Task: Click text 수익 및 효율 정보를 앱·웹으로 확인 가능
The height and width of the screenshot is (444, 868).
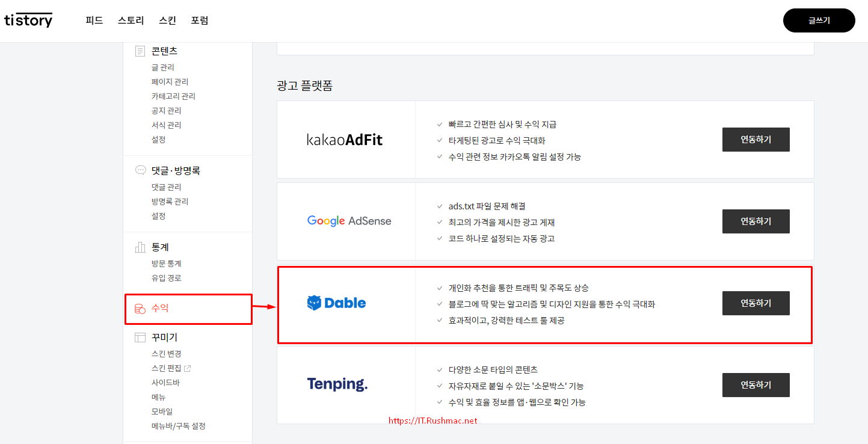Action: point(517,402)
